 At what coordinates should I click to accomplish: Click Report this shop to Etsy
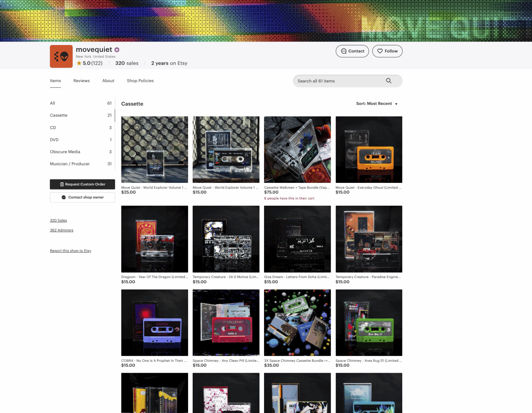[x=70, y=251]
